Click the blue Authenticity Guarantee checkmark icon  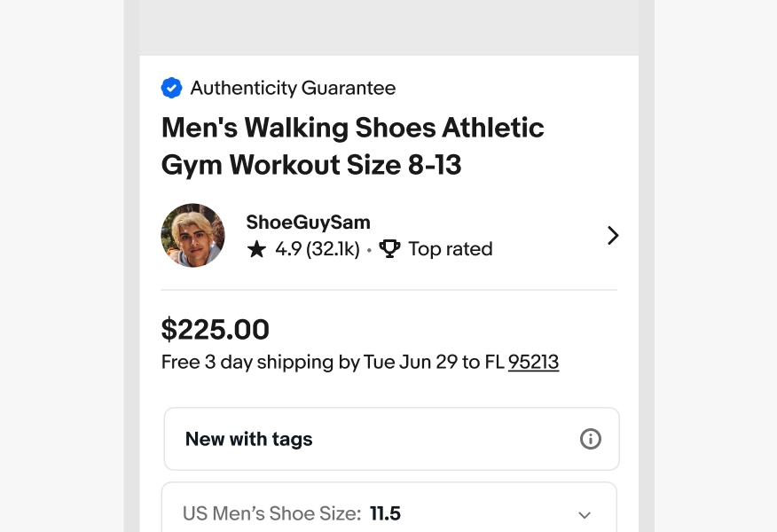(x=171, y=88)
